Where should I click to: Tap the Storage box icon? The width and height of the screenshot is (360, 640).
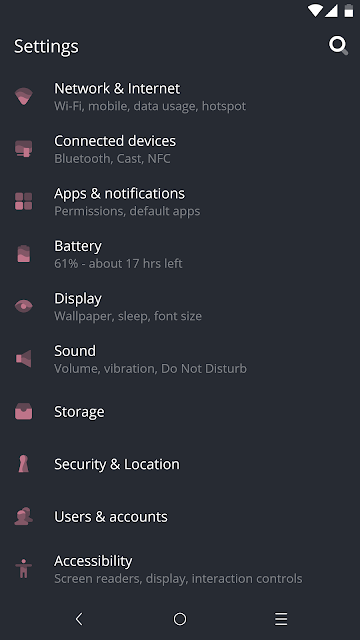point(24,411)
